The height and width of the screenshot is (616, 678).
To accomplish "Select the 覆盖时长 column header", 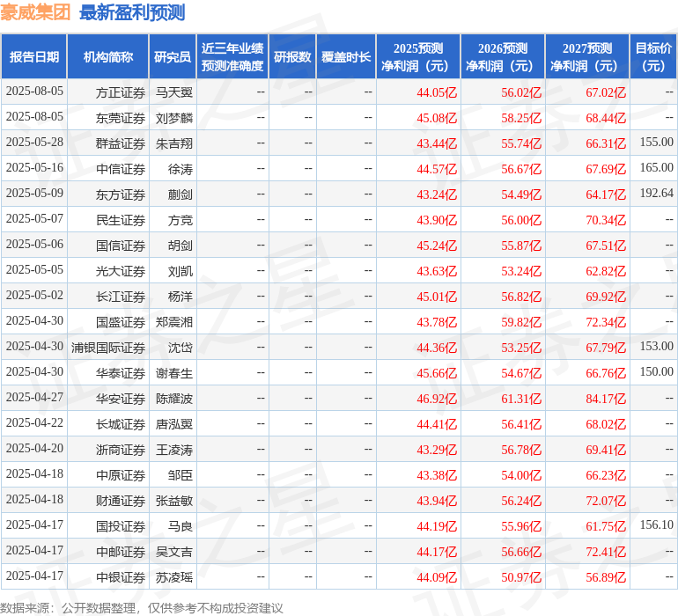I will (346, 56).
